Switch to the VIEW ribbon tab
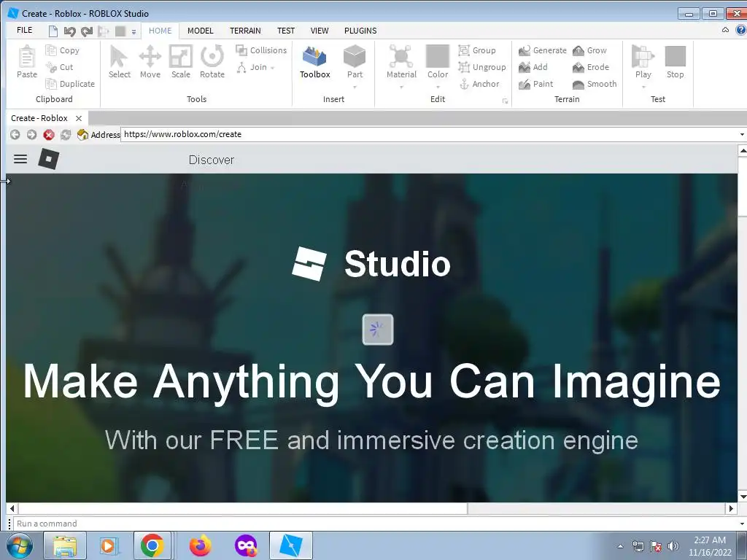Viewport: 747px width, 560px height. point(320,31)
